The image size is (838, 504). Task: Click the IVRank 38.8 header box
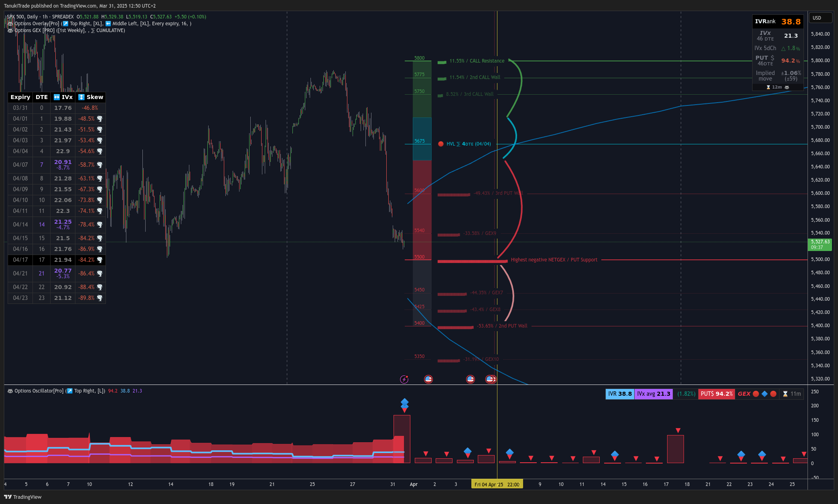click(x=777, y=22)
